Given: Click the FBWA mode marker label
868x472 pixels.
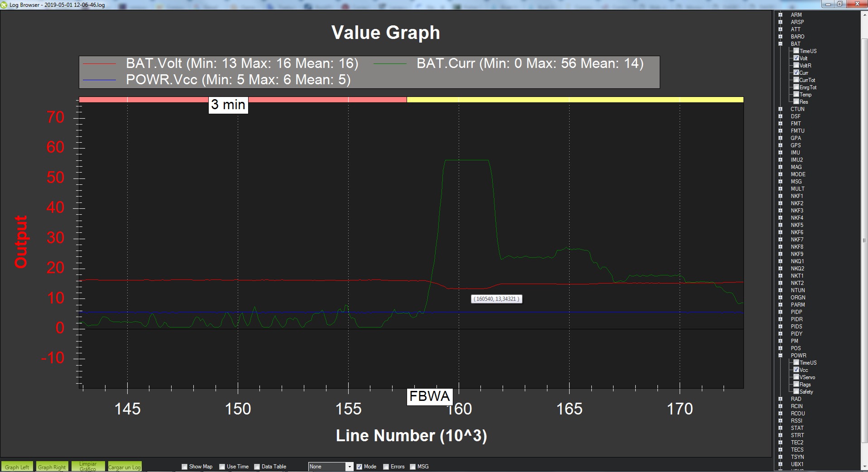Looking at the screenshot, I should click(429, 396).
